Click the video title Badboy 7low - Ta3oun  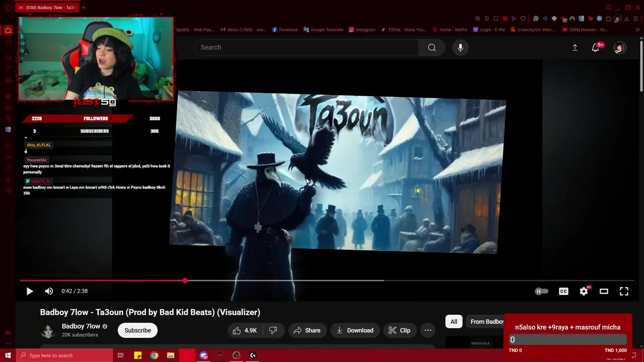(150, 312)
